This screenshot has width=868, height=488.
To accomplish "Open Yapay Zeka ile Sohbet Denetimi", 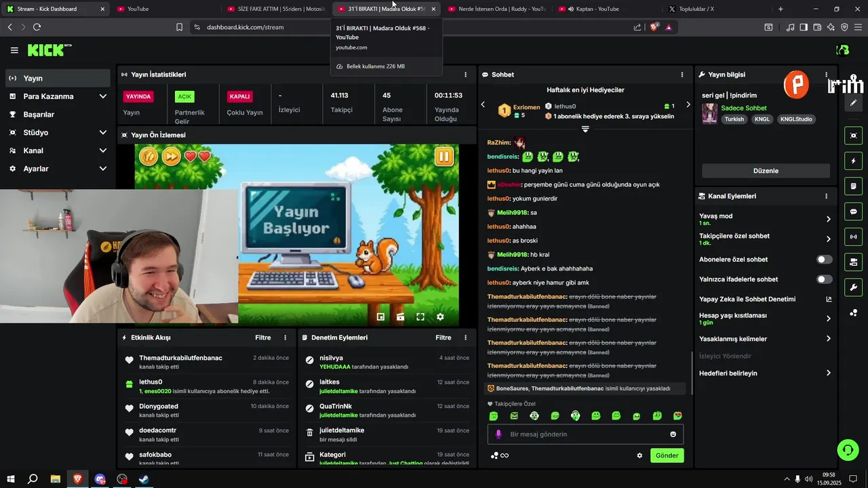I will tap(766, 299).
